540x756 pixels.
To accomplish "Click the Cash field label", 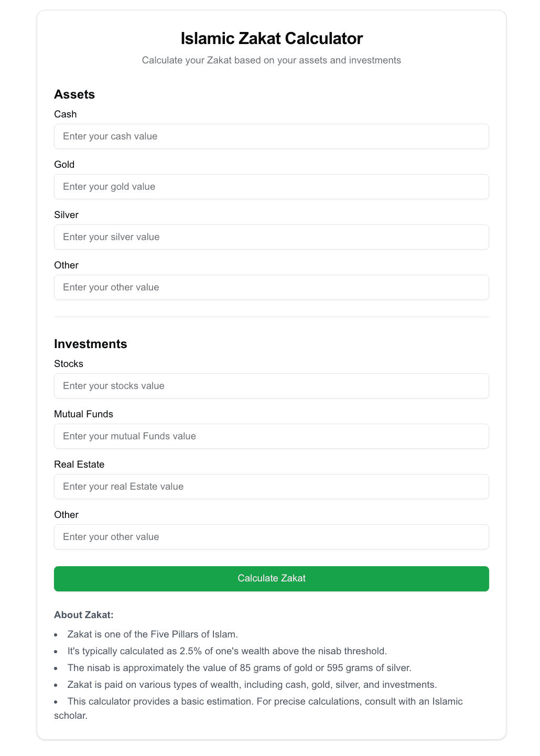I will point(65,114).
